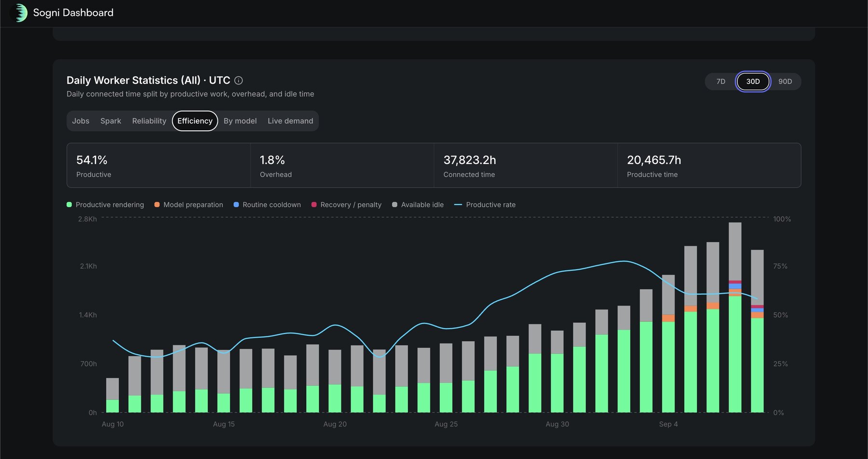Toggle Model preparation legend series
Viewport: 868px width, 459px height.
189,205
